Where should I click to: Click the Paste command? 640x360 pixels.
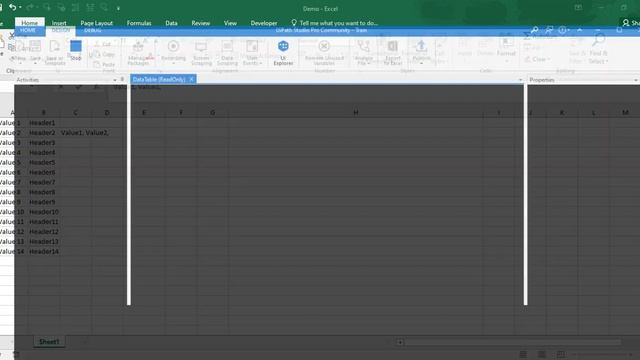[104, 64]
